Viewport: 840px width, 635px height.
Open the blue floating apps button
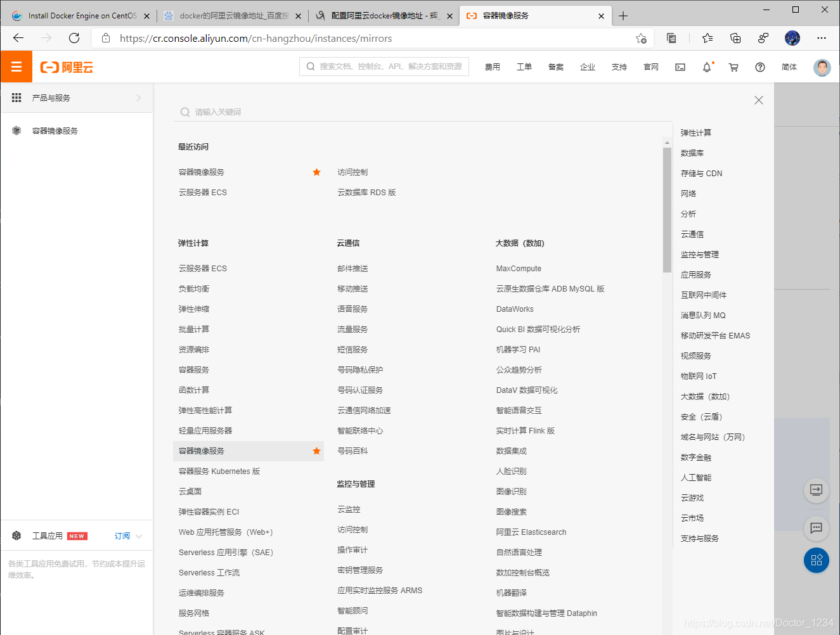817,560
